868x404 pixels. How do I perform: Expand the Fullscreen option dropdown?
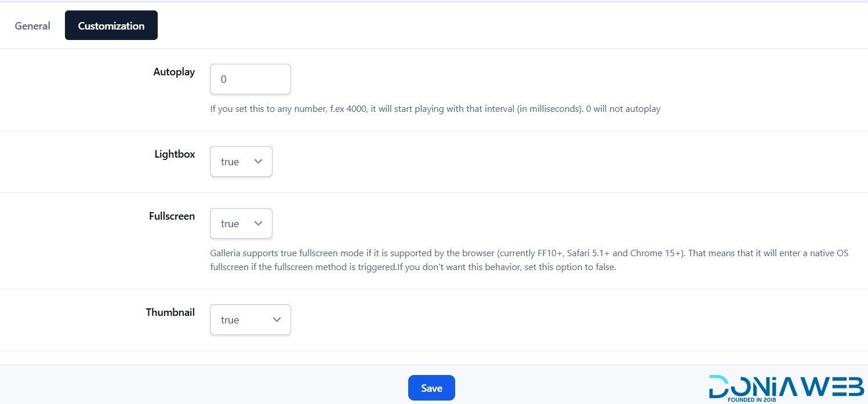(x=241, y=224)
